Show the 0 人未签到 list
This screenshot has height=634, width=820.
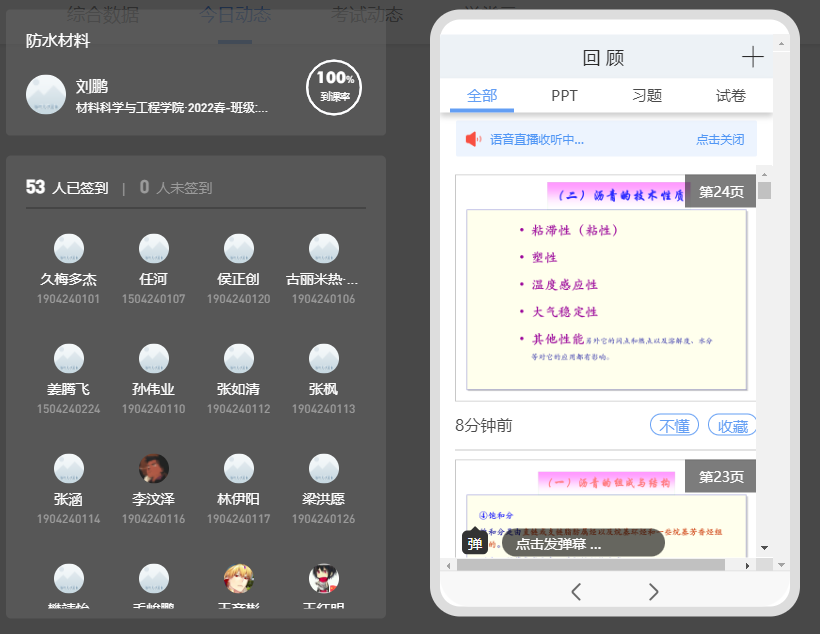pyautogui.click(x=176, y=188)
